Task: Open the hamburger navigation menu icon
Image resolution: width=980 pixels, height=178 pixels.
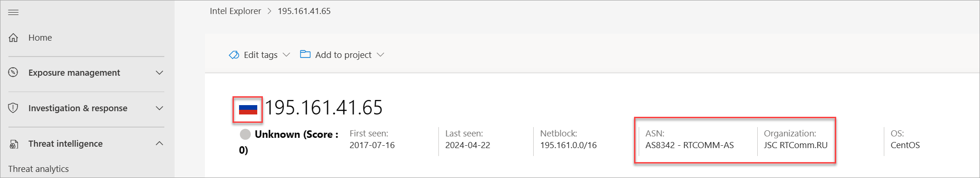Action: [14, 12]
